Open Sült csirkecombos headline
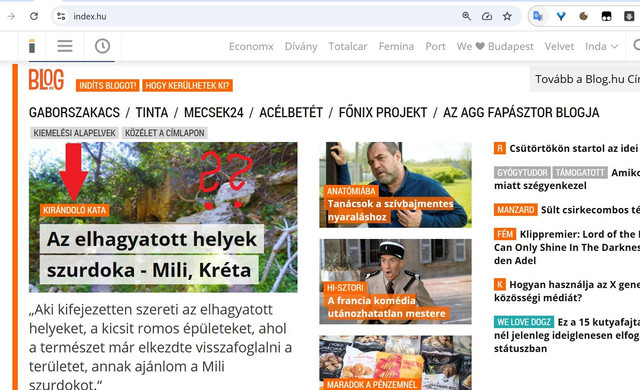This screenshot has height=390, width=640. [590, 210]
